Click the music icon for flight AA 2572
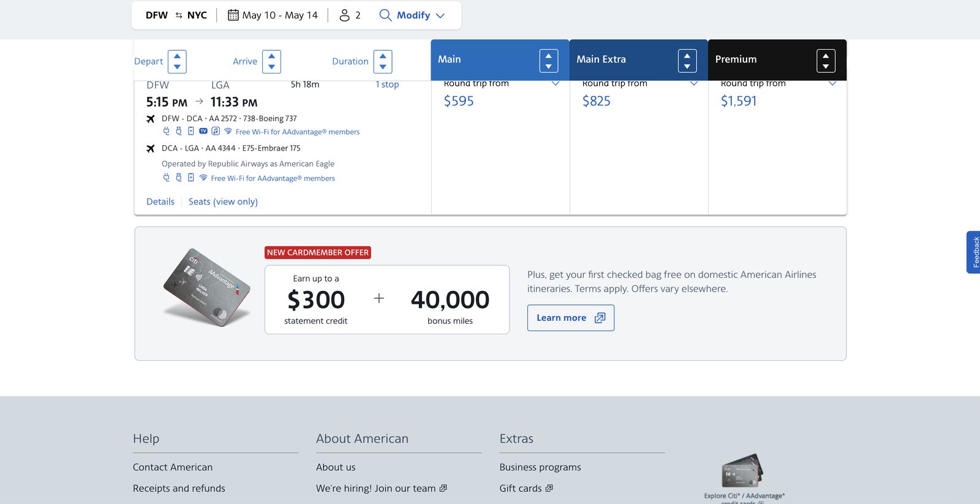The image size is (980, 504). (x=216, y=131)
